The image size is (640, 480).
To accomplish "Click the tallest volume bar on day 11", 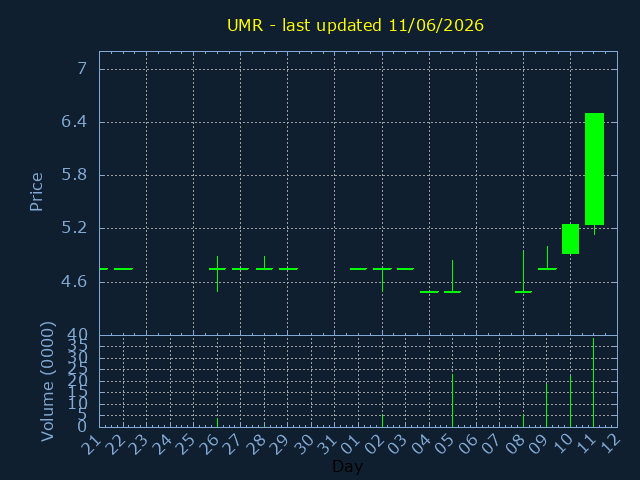I will tap(593, 382).
